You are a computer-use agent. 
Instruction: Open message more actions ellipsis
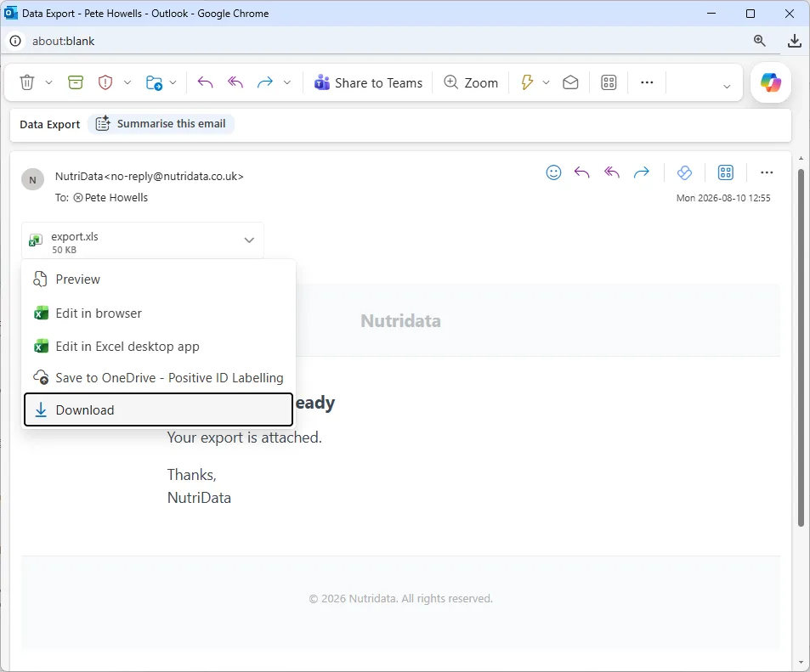point(767,172)
